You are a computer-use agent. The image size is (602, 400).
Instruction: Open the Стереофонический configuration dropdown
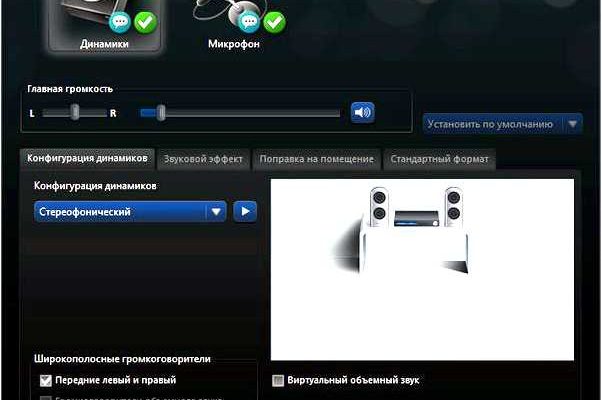tap(215, 212)
